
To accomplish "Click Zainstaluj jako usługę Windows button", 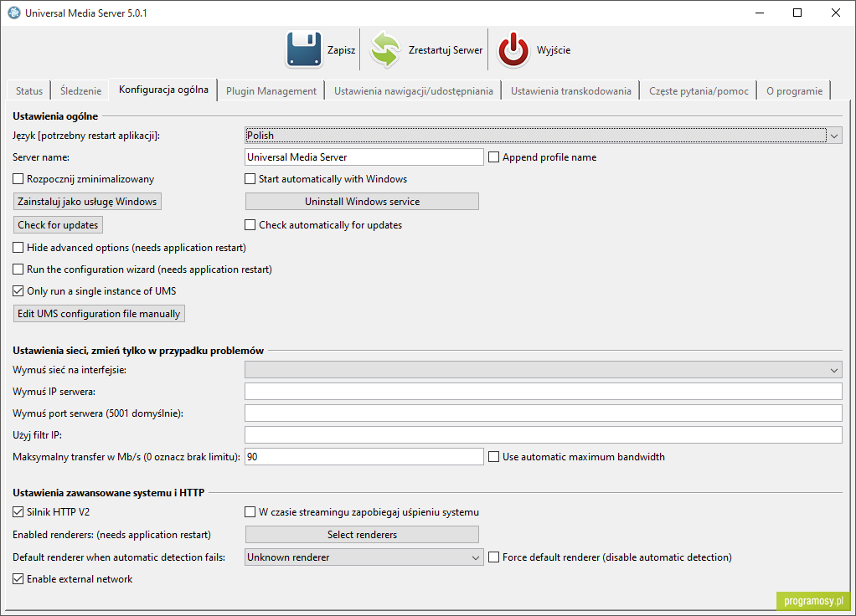I will coord(87,202).
